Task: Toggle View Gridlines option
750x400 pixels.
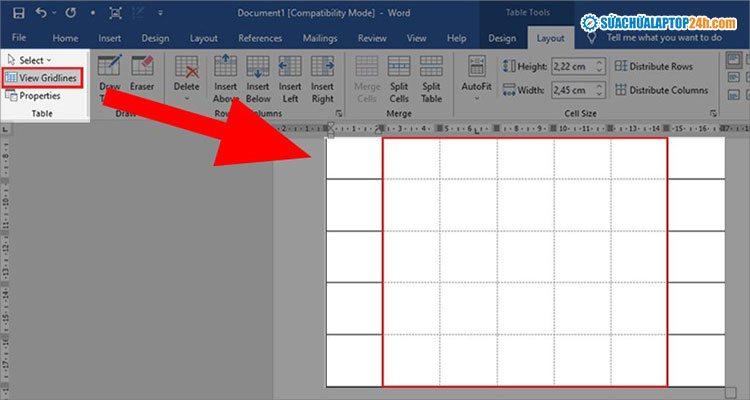Action: (x=41, y=77)
